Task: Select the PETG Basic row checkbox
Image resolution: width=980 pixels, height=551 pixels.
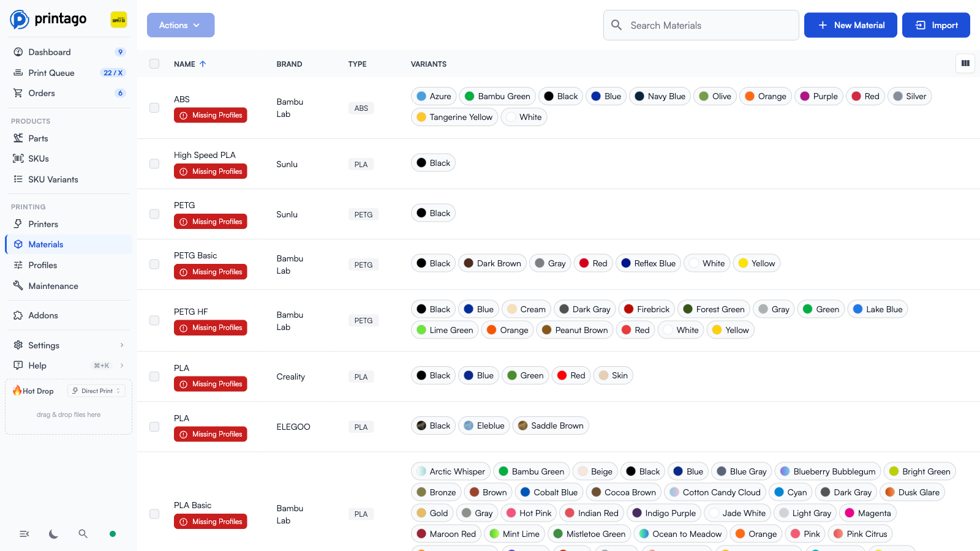Action: [x=154, y=264]
